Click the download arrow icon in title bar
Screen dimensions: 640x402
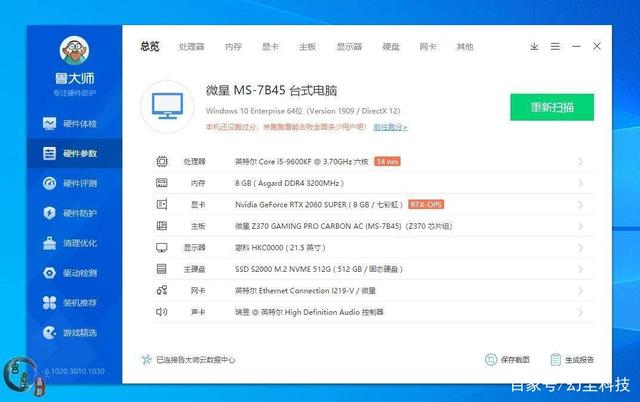point(534,47)
